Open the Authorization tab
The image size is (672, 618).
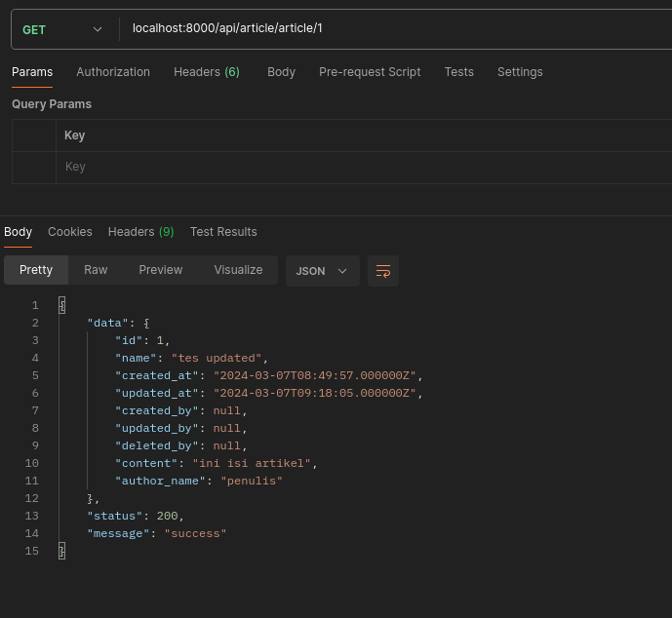[113, 72]
